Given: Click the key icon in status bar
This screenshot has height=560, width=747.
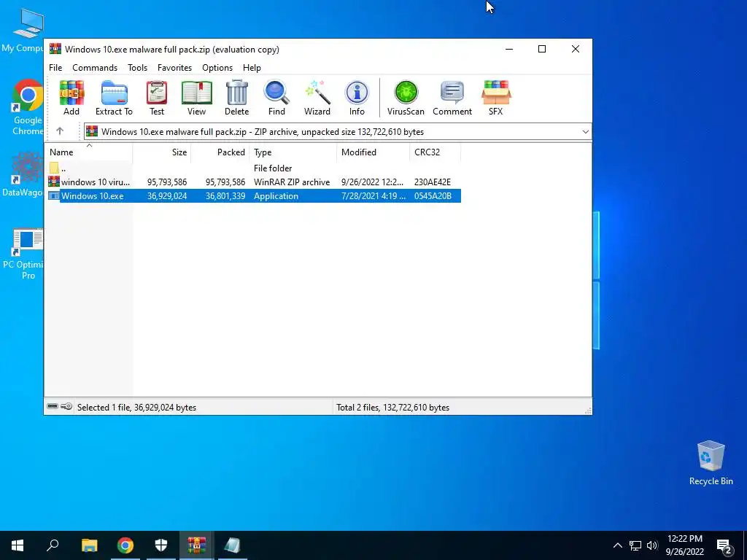Looking at the screenshot, I should (66, 407).
